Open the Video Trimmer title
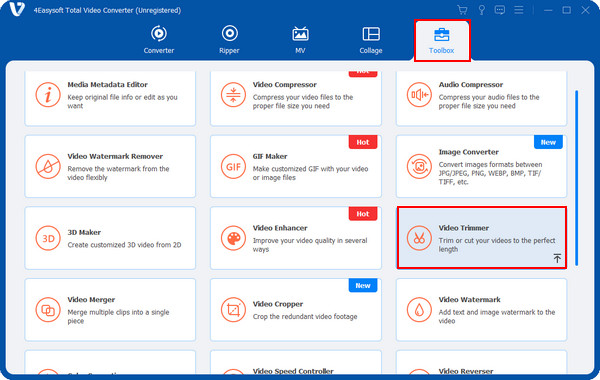600x380 pixels. 464,228
